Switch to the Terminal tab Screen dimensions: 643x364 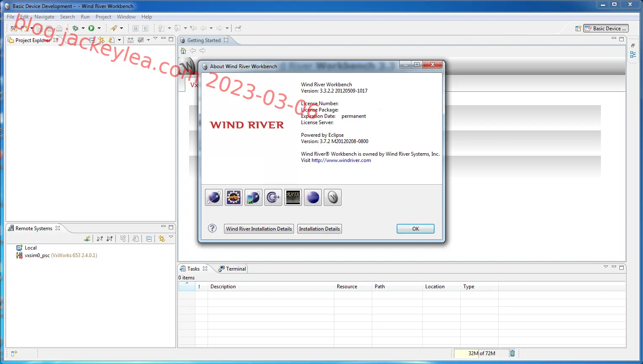pos(232,269)
